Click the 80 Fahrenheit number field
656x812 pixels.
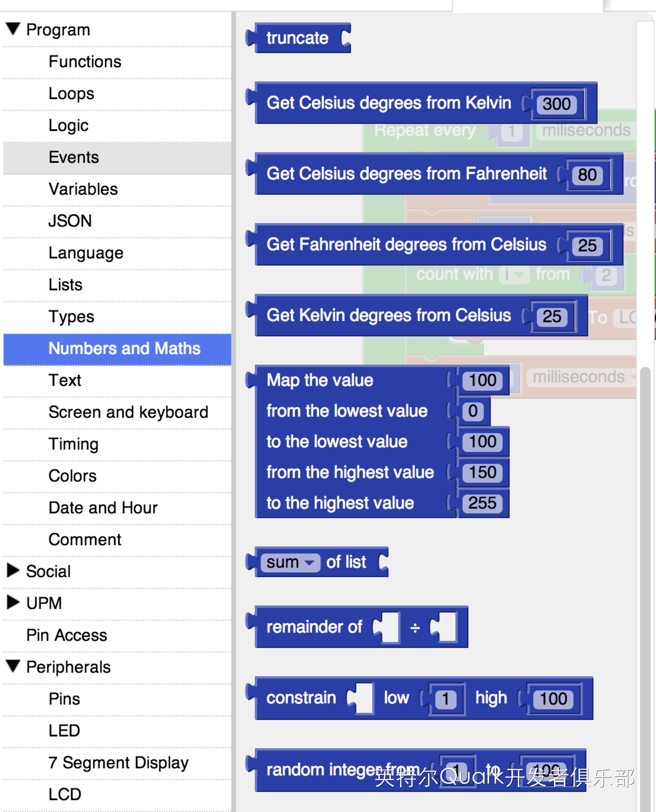point(587,175)
